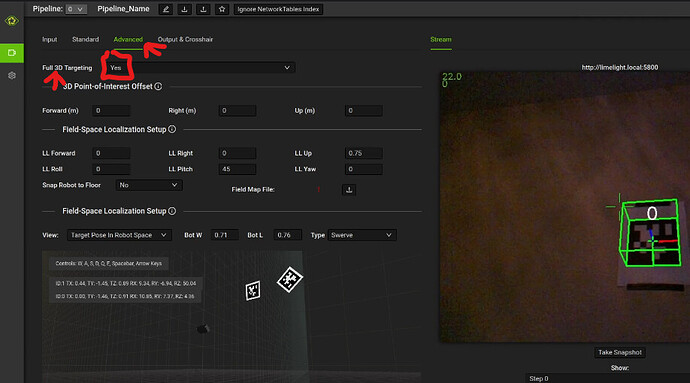This screenshot has width=690, height=383.
Task: Switch to the Input tab
Action: coord(50,40)
